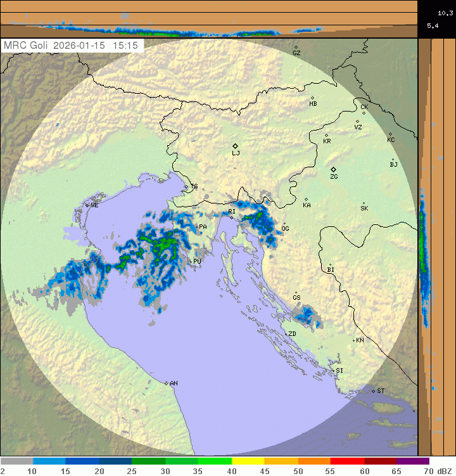Select the AN city marker on coast
This screenshot has height=476, width=456.
pos(167,383)
